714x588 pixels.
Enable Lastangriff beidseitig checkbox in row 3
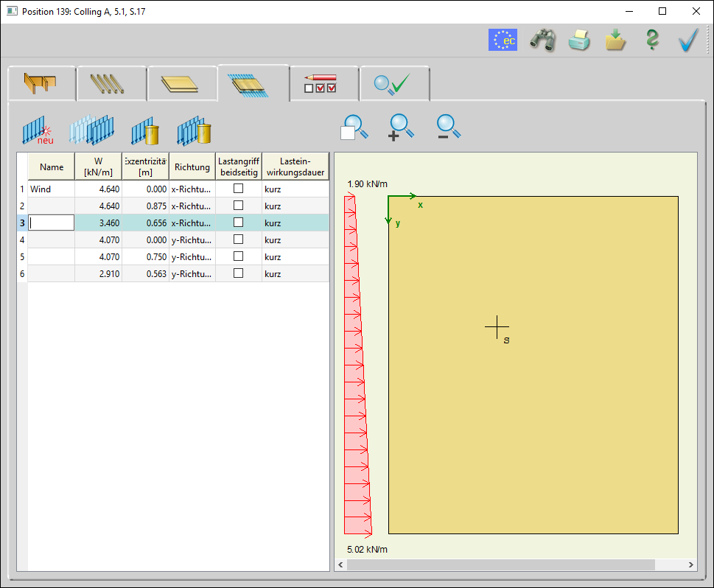pyautogui.click(x=238, y=223)
